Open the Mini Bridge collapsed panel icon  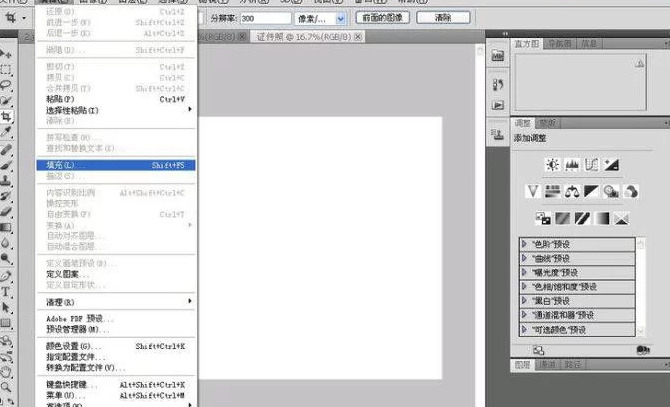(x=498, y=56)
